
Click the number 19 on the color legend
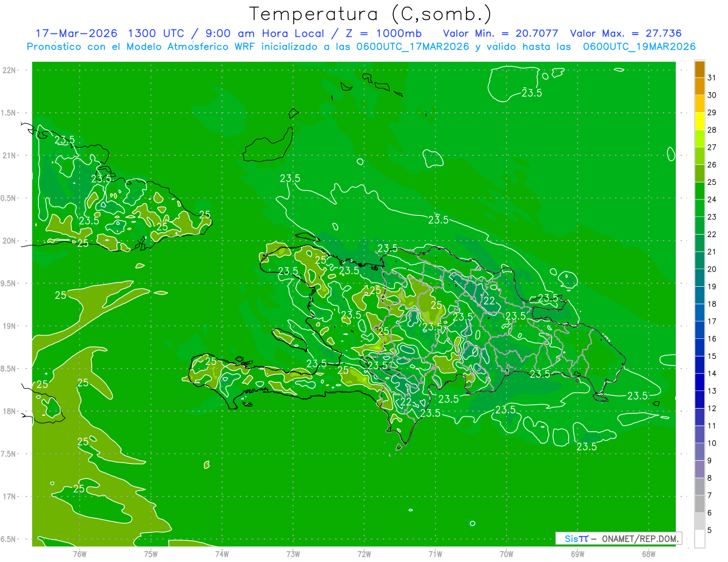click(x=712, y=287)
